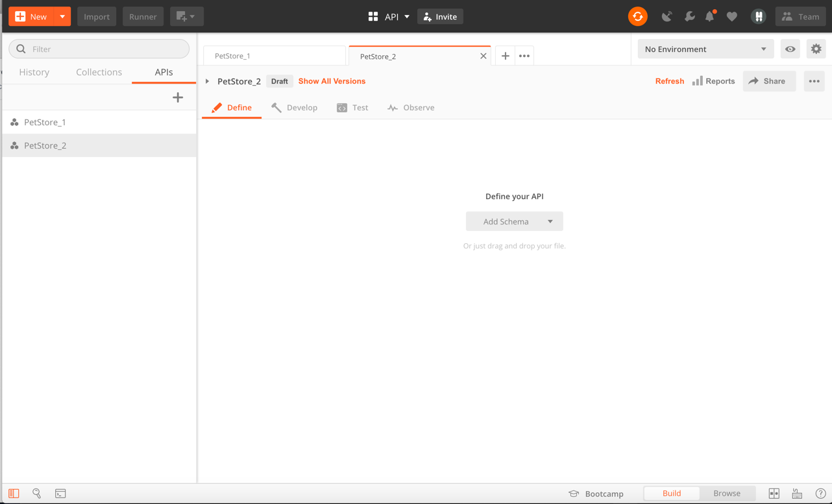Click the sync status icon
This screenshot has width=832, height=504.
coord(638,17)
